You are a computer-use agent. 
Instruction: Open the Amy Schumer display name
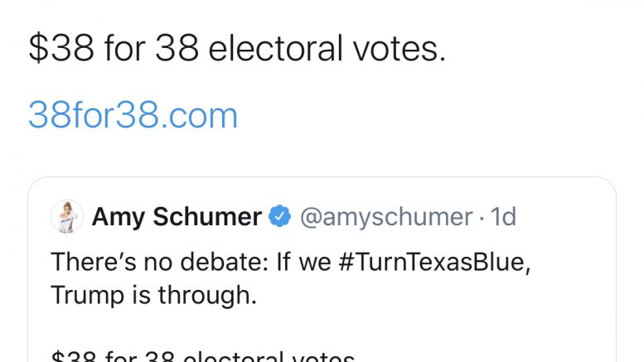coord(177,217)
